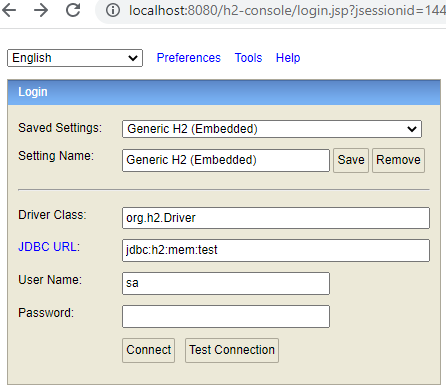This screenshot has height=391, width=446.
Task: Go back using the browser back arrow
Action: point(9,10)
